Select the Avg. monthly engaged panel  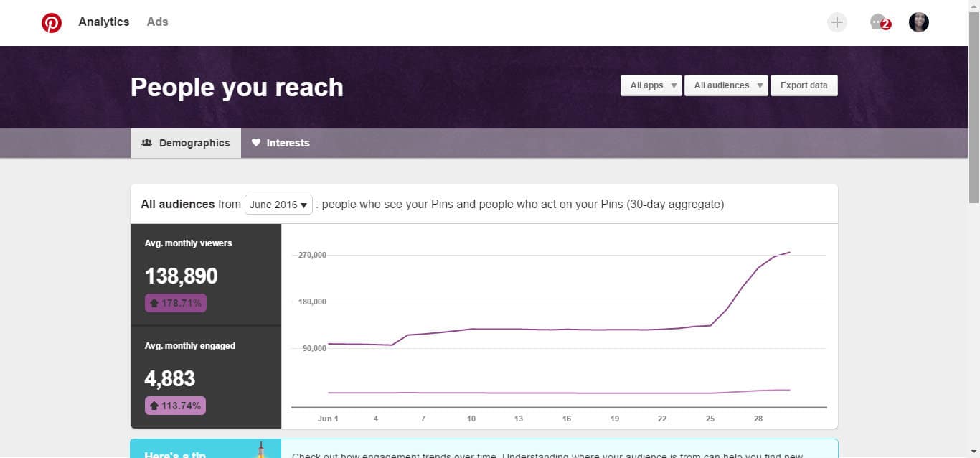(206, 378)
